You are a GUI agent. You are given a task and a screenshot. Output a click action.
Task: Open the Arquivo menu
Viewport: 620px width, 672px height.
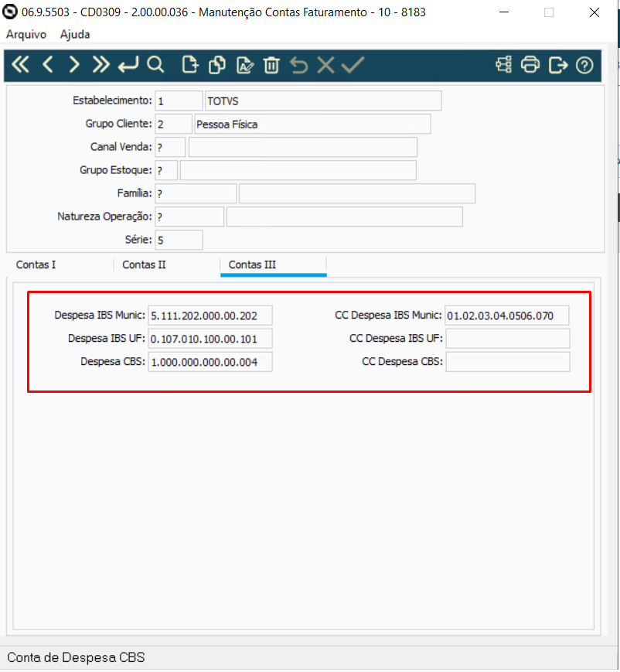(26, 34)
